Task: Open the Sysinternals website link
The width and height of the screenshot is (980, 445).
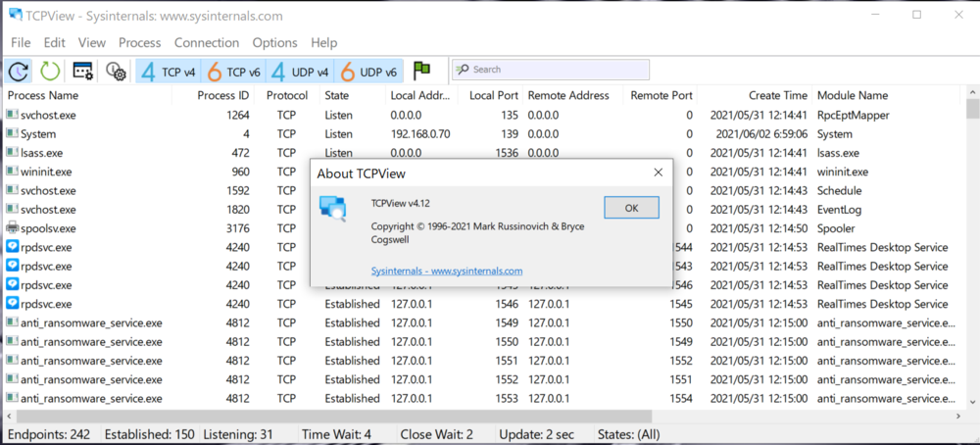Action: [x=446, y=271]
